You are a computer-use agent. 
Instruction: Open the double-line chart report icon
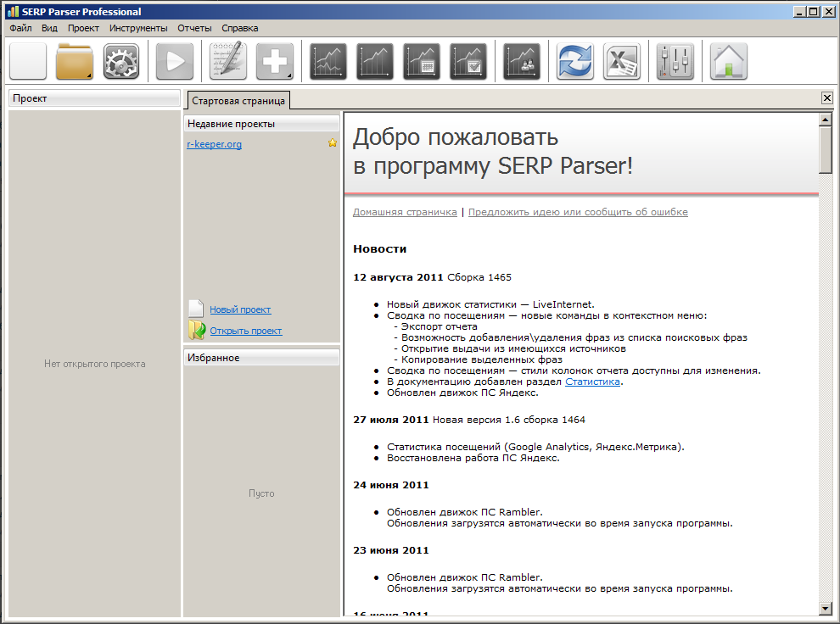coord(328,62)
